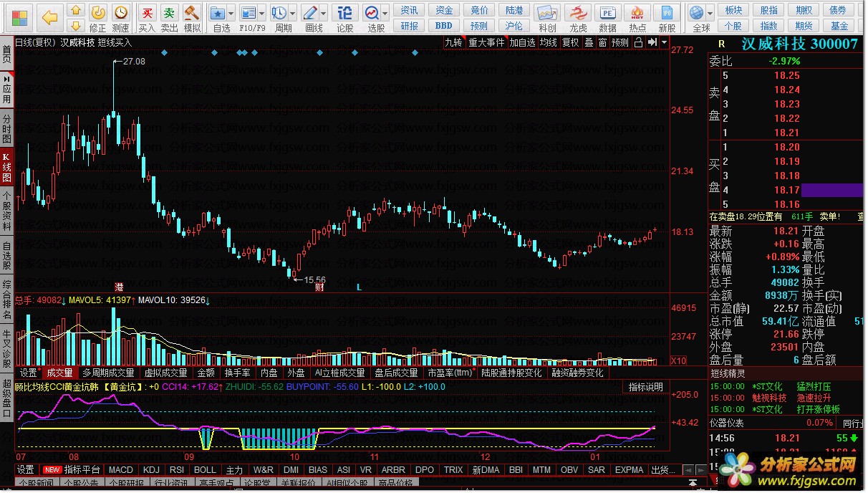Toggle the 叠 overlay option
Screen dimensions: 868x493
tap(589, 42)
